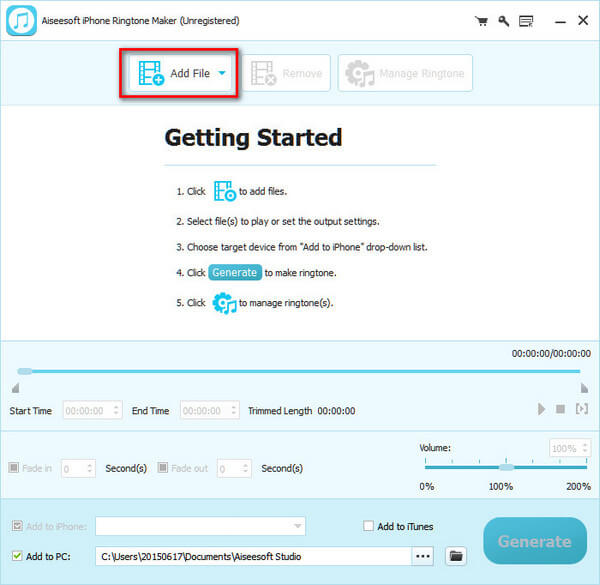Open the output folder icon
The width and height of the screenshot is (600, 585).
click(456, 555)
